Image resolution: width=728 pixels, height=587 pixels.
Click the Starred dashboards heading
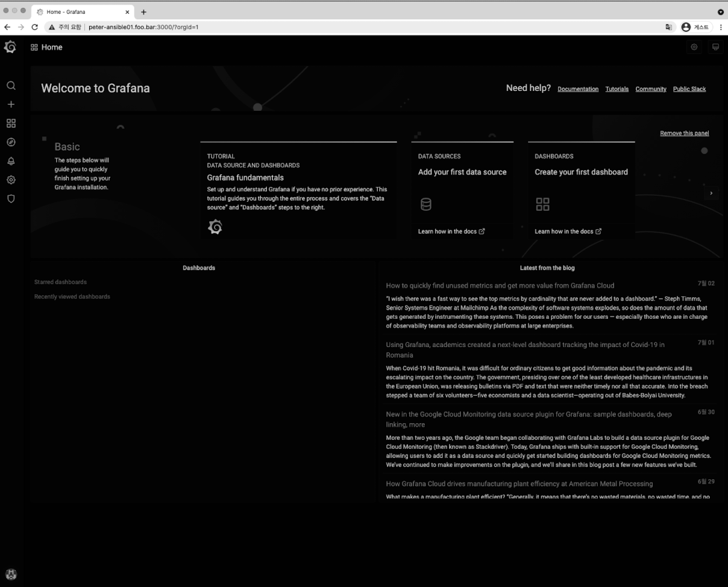coord(60,282)
